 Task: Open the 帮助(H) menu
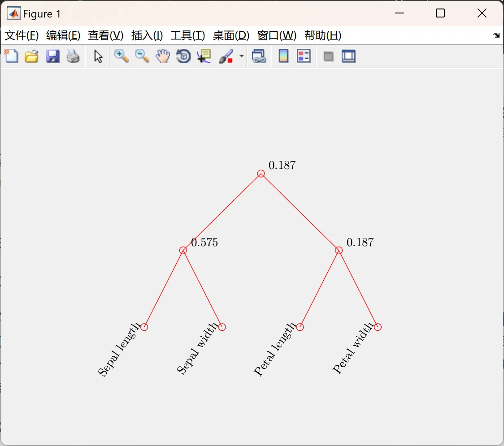tap(323, 35)
